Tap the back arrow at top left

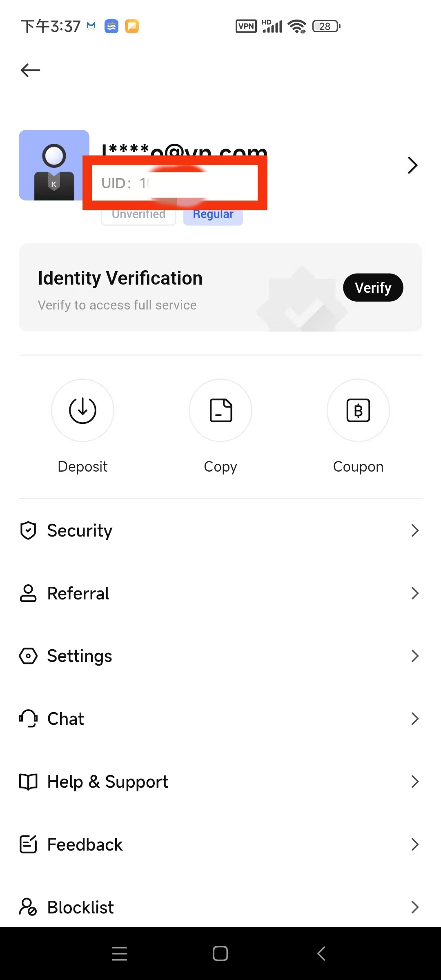coord(31,70)
